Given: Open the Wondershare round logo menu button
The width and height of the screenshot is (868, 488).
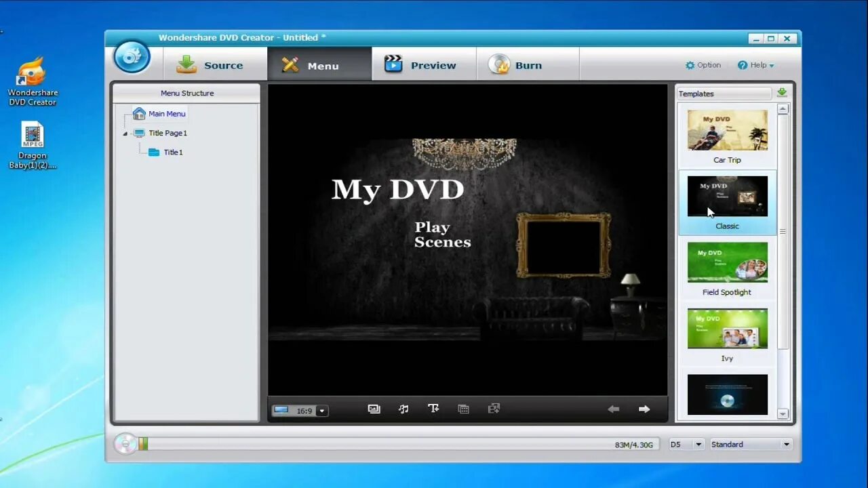Looking at the screenshot, I should 132,57.
